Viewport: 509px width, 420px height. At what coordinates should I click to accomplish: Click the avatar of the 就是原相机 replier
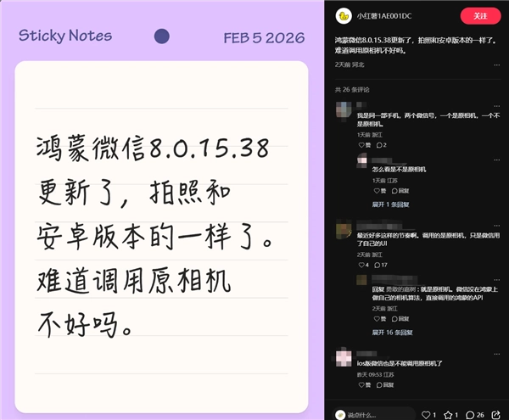pos(362,280)
